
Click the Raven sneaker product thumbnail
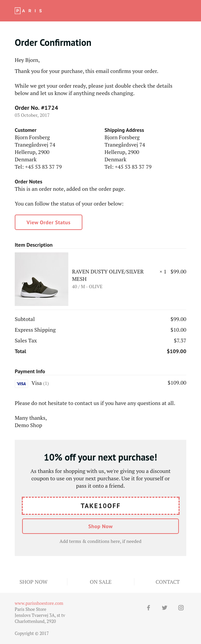click(42, 279)
